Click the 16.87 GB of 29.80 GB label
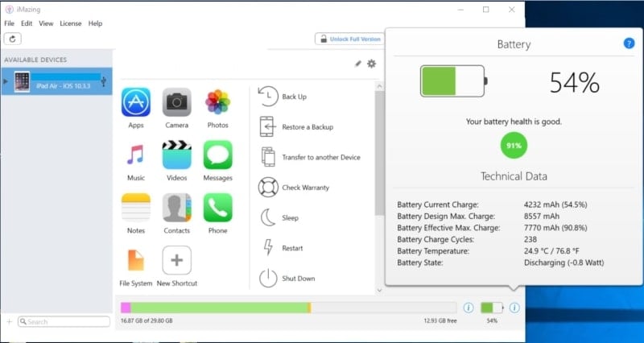The height and width of the screenshot is (343, 644). [147, 320]
